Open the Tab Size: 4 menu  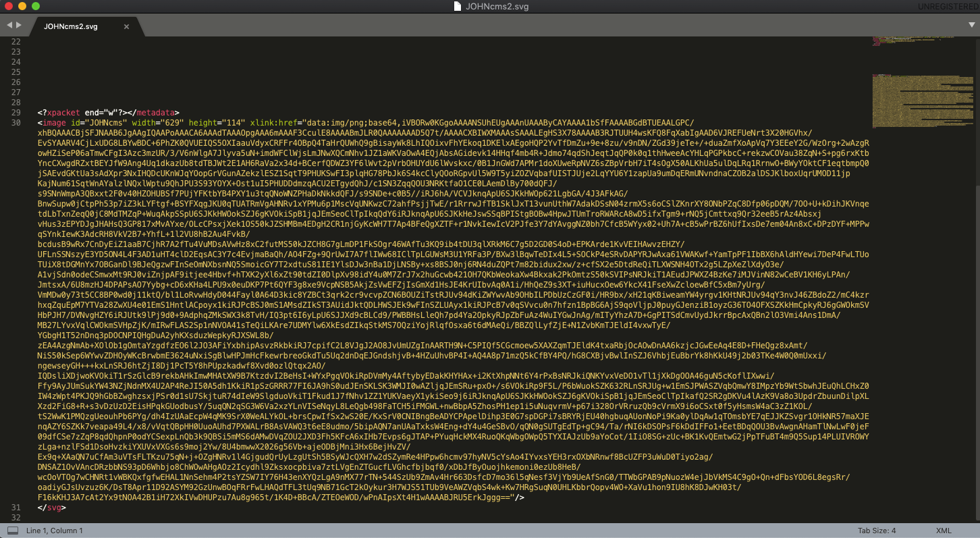(x=877, y=531)
